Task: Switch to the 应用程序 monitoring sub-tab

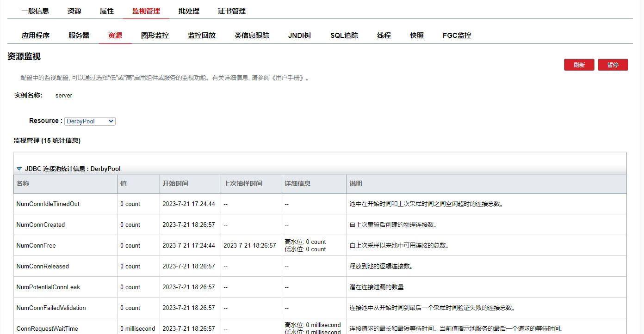Action: (x=36, y=36)
